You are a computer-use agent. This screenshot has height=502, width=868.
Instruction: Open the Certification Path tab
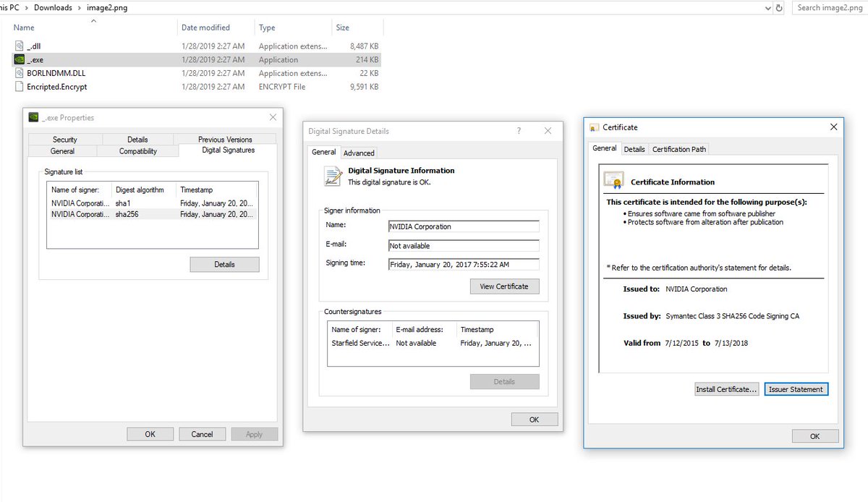click(679, 149)
